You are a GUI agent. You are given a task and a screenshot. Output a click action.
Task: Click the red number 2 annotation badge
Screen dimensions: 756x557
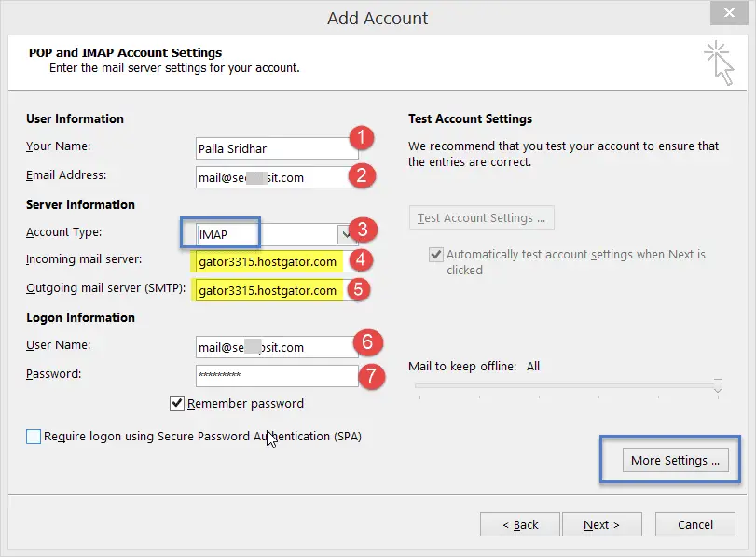tap(361, 175)
